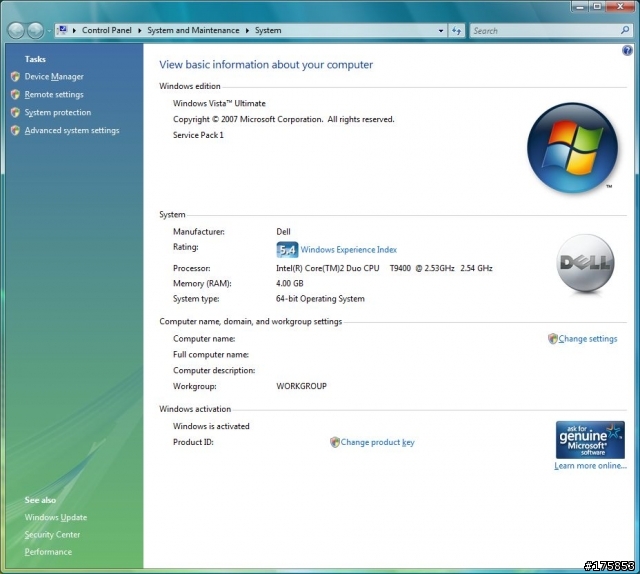The width and height of the screenshot is (640, 574).
Task: Select System and Maintenance breadcrumb
Action: (x=193, y=30)
